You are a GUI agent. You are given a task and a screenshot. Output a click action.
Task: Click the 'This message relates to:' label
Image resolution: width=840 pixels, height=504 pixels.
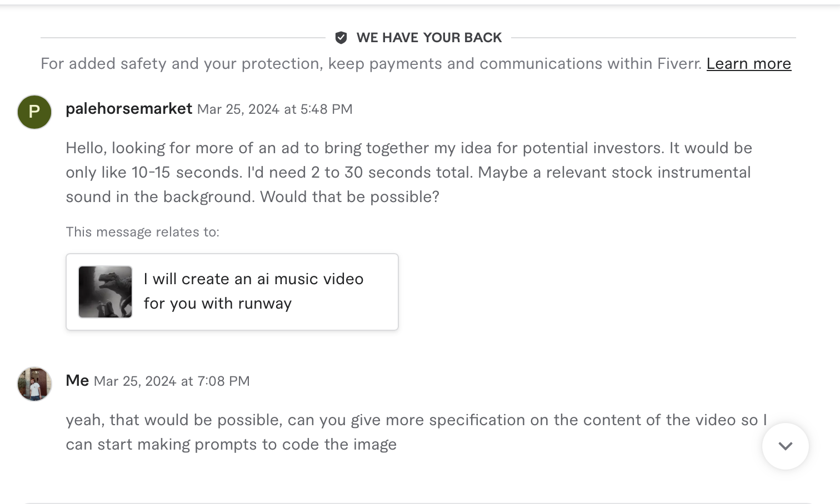pyautogui.click(x=143, y=232)
